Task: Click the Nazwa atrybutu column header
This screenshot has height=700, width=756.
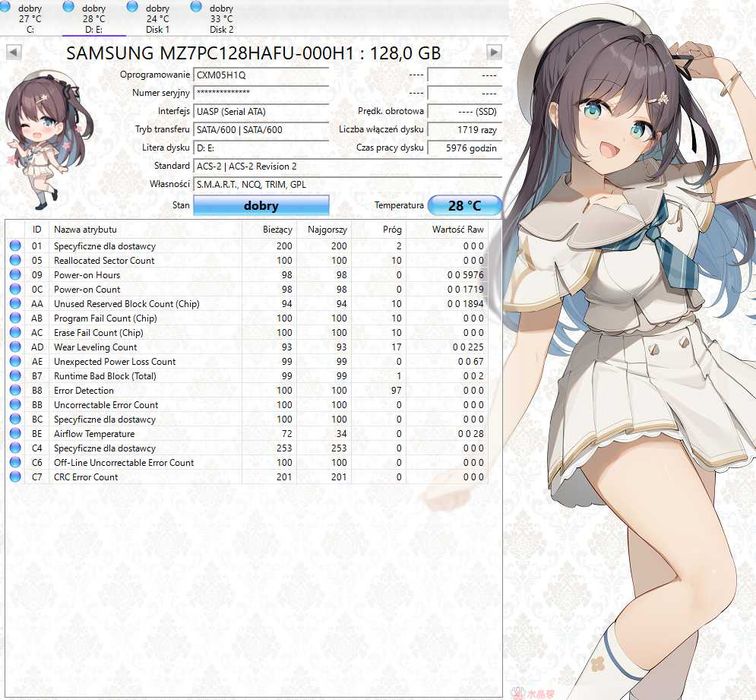Action: pos(145,229)
